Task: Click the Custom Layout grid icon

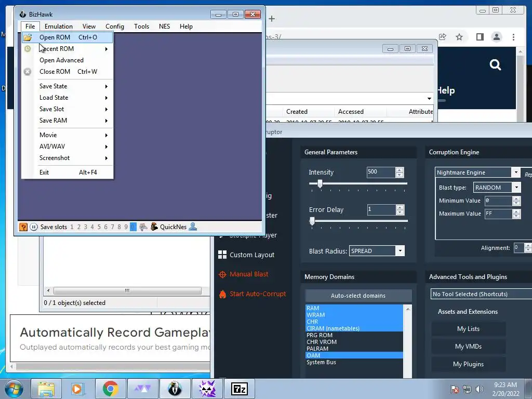Action: pyautogui.click(x=222, y=255)
